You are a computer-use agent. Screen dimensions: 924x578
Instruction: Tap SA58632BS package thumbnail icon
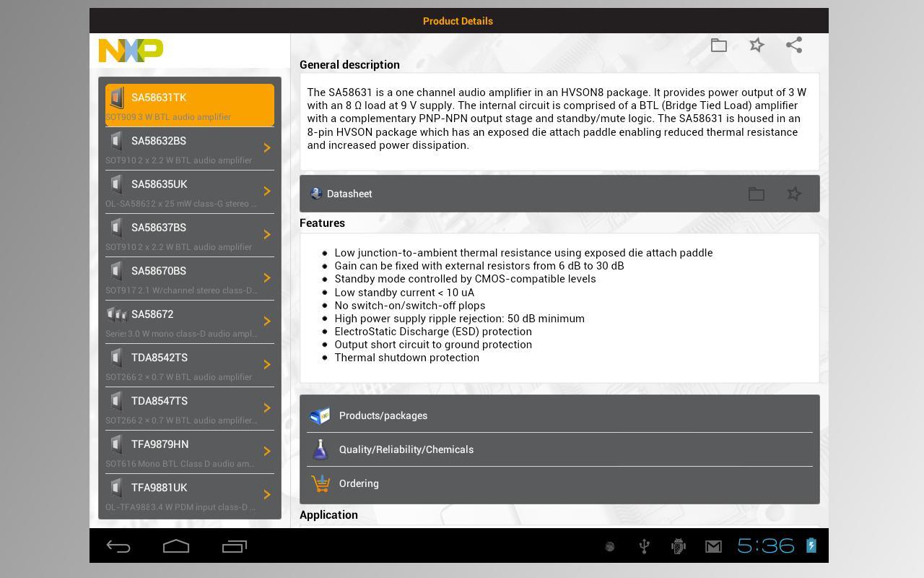point(116,140)
